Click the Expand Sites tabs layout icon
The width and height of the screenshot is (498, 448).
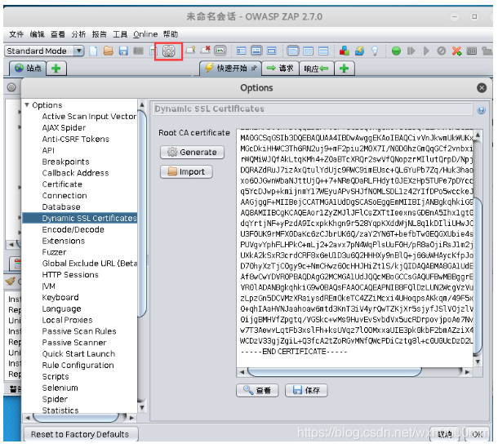(242, 51)
